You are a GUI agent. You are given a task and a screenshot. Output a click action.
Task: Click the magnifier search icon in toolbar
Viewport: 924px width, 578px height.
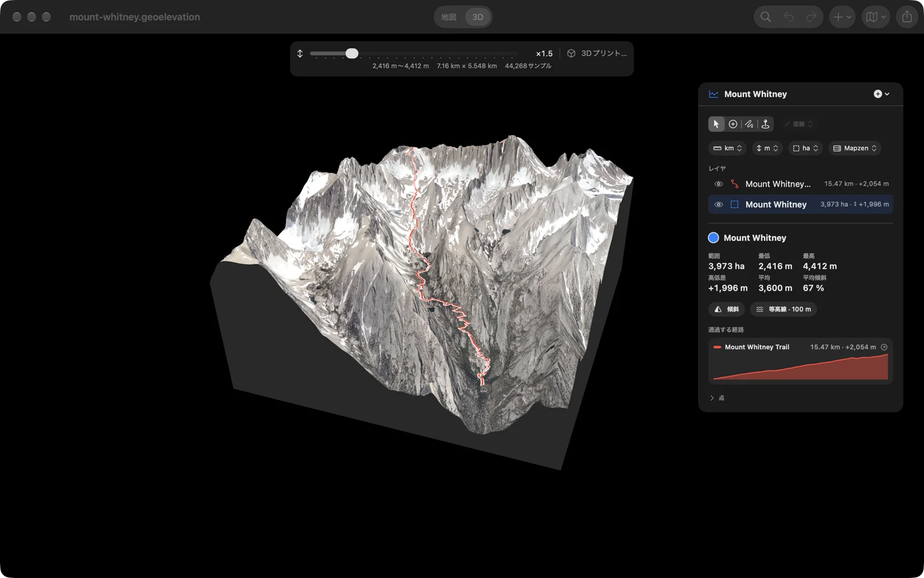(766, 17)
